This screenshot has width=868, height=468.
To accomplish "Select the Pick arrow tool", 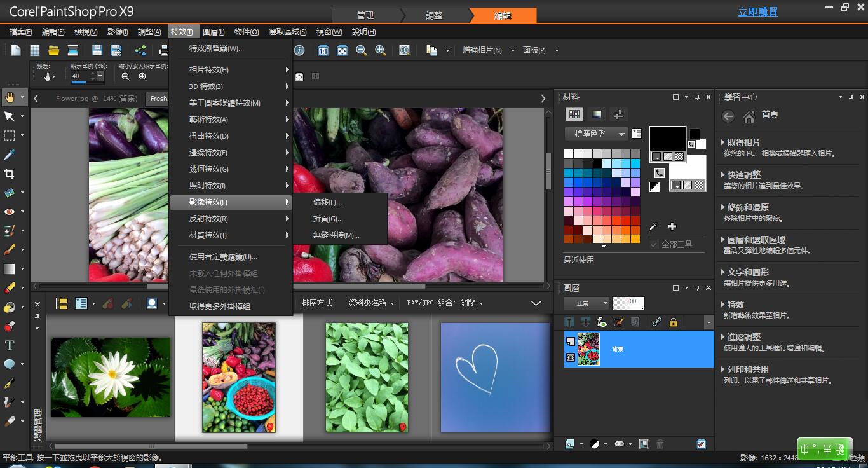I will (10, 116).
